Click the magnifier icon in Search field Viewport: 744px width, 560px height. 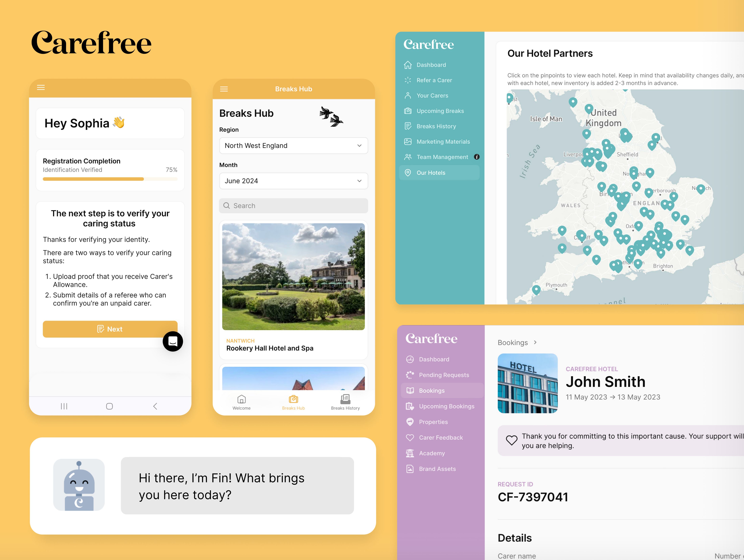[227, 206]
